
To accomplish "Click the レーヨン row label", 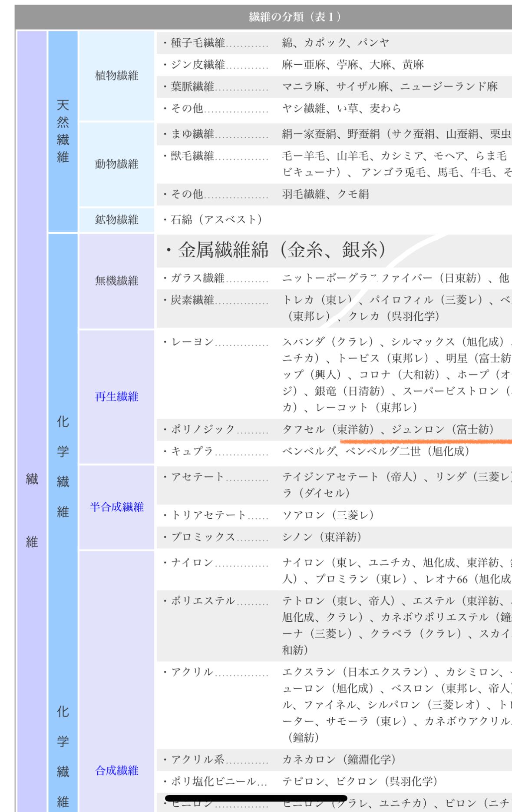I will pyautogui.click(x=192, y=342).
